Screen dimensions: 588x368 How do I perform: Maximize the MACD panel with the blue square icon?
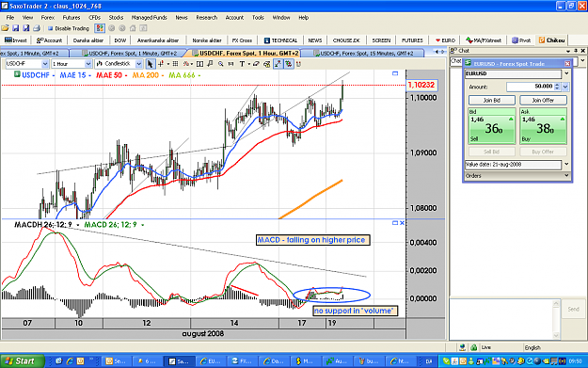coord(395,223)
